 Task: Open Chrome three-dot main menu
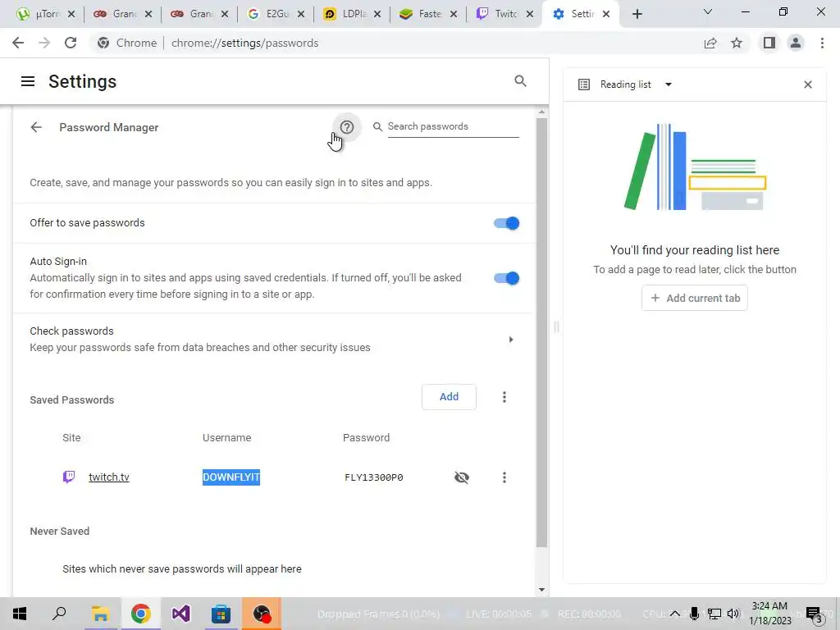(x=822, y=43)
